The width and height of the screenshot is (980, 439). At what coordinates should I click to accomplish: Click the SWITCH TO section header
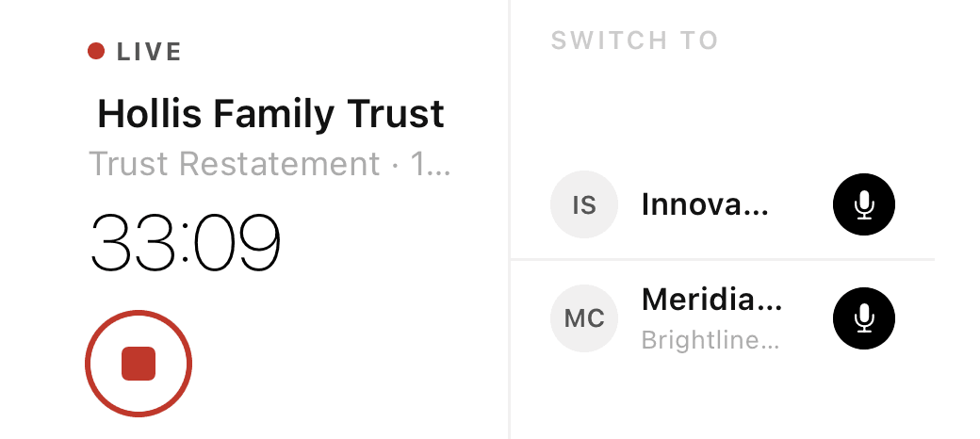point(634,41)
